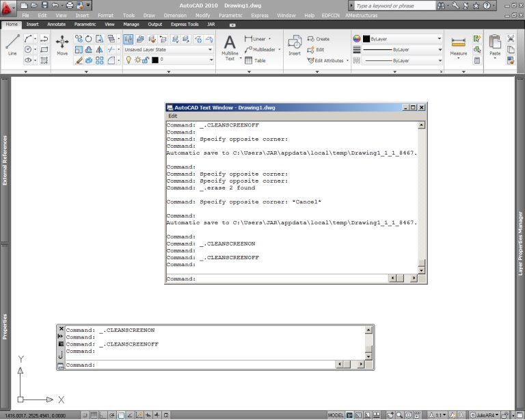Open External References side palette

coord(5,160)
